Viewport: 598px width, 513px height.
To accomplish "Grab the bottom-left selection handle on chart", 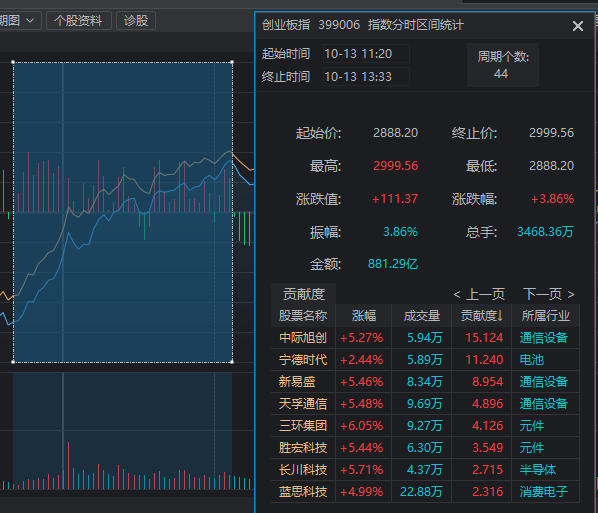I will (x=13, y=362).
